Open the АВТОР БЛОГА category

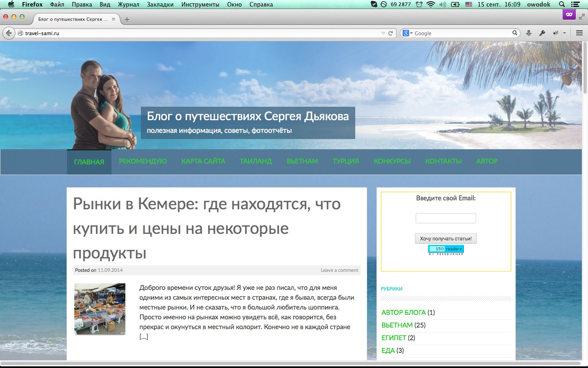coord(403,312)
